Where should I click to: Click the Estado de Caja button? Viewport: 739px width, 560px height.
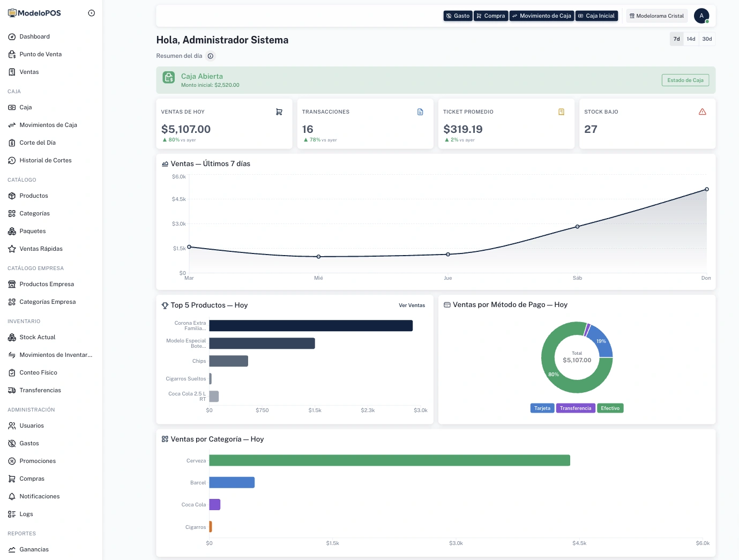[x=685, y=80]
